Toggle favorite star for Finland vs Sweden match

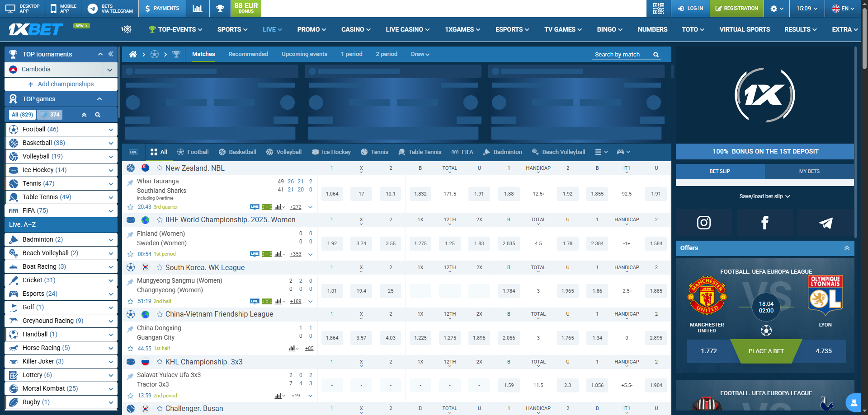[x=130, y=254]
